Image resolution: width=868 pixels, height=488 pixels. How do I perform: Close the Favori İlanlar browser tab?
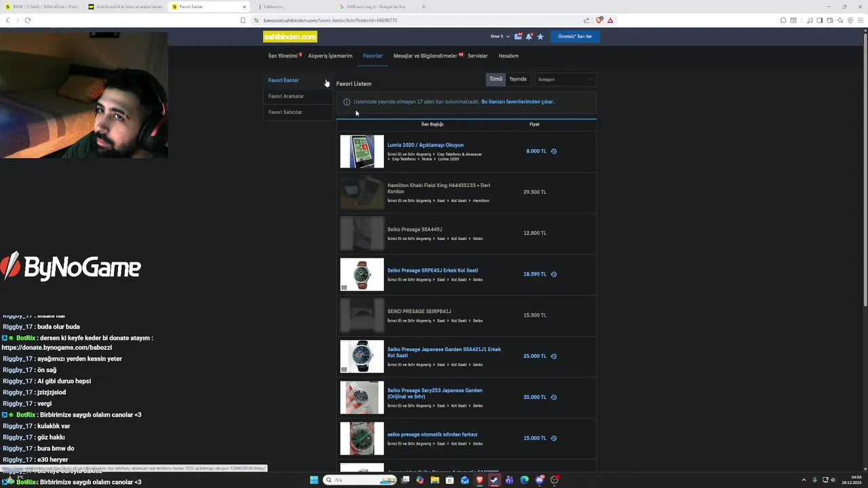244,7
